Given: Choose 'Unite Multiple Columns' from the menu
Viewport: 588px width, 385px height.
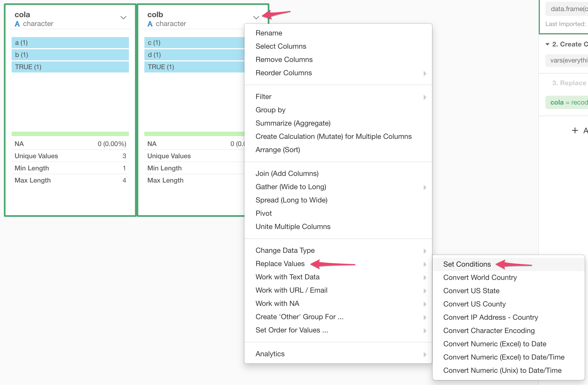Looking at the screenshot, I should tap(293, 227).
